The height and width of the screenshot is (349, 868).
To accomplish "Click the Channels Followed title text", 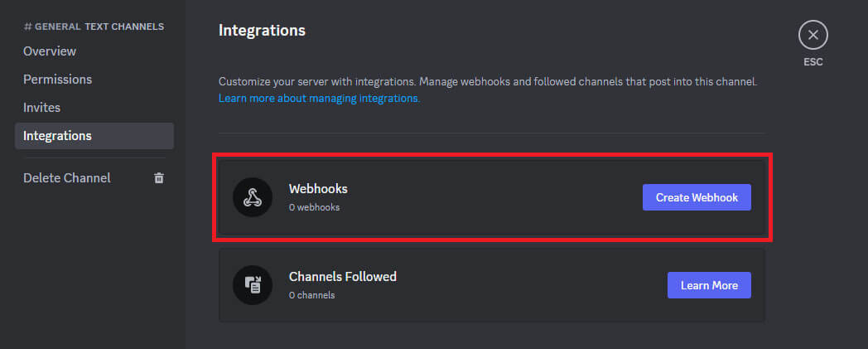I will 343,277.
